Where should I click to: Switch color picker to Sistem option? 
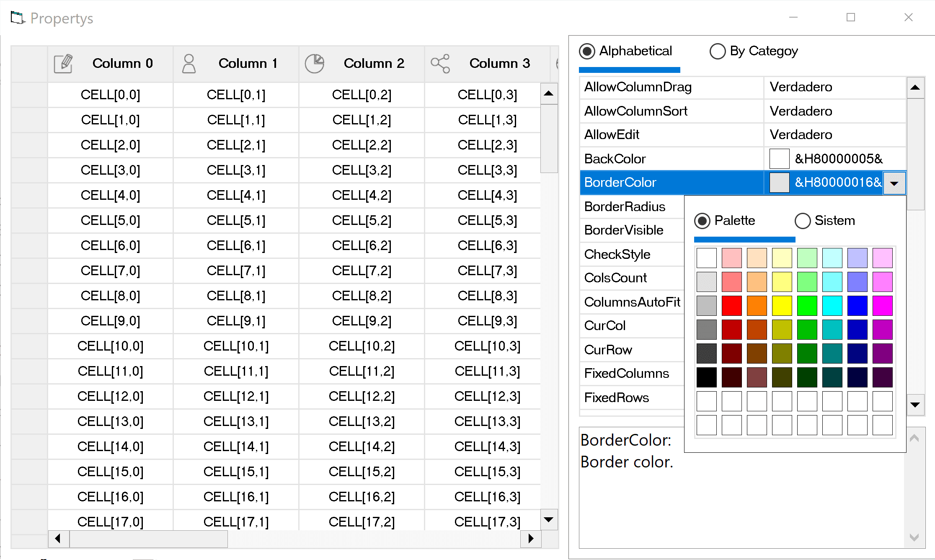click(x=802, y=221)
